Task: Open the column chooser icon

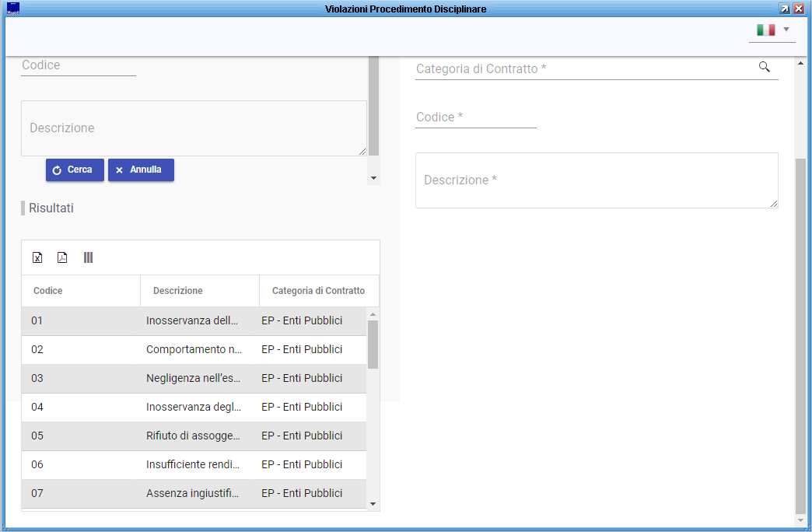Action: tap(88, 257)
